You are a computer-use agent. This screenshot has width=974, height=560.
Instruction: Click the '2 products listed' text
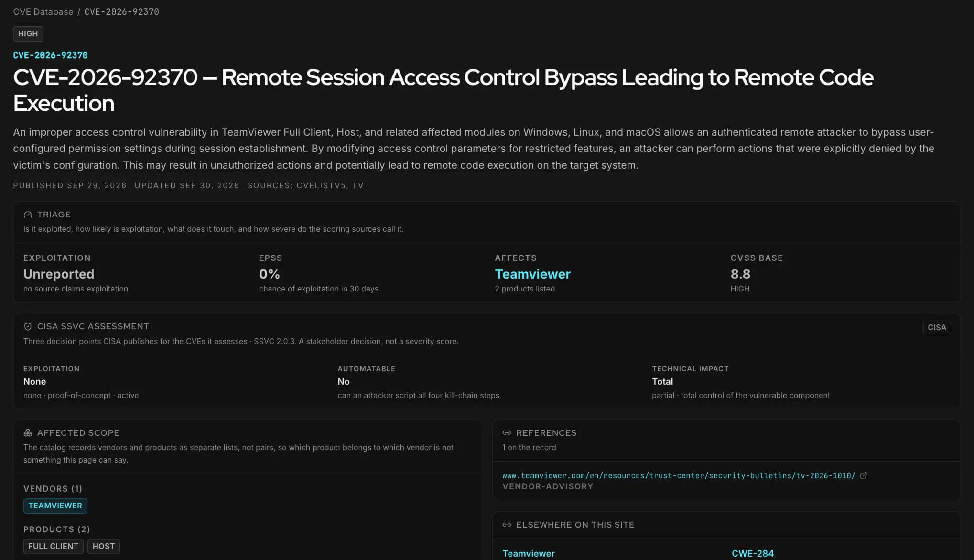525,289
